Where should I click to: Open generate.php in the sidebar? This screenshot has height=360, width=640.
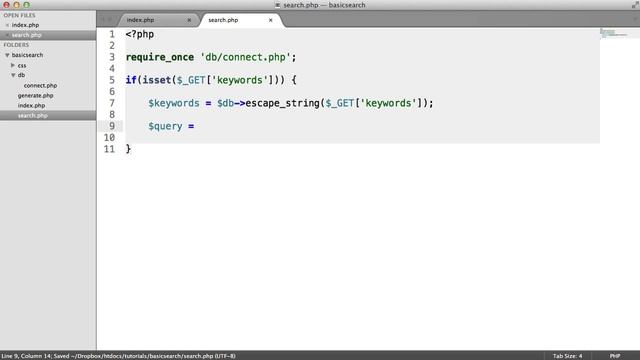click(x=35, y=96)
